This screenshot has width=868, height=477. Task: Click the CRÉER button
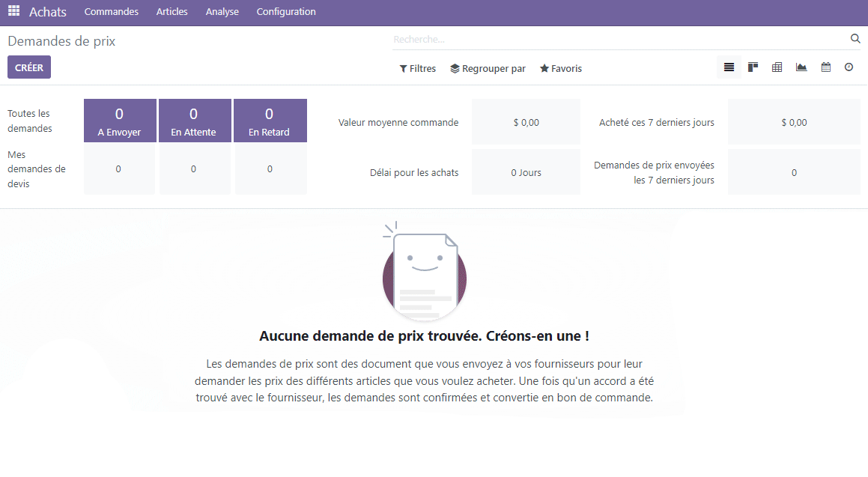[28, 67]
